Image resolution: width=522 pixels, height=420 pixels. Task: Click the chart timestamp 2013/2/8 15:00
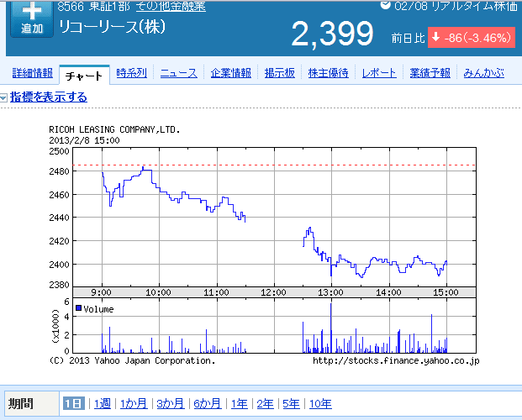click(84, 140)
